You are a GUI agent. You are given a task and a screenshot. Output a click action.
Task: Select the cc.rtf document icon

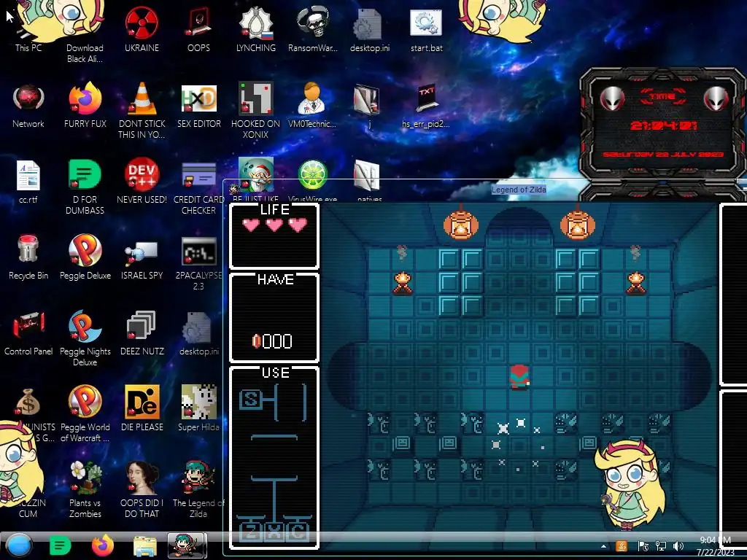pos(28,182)
